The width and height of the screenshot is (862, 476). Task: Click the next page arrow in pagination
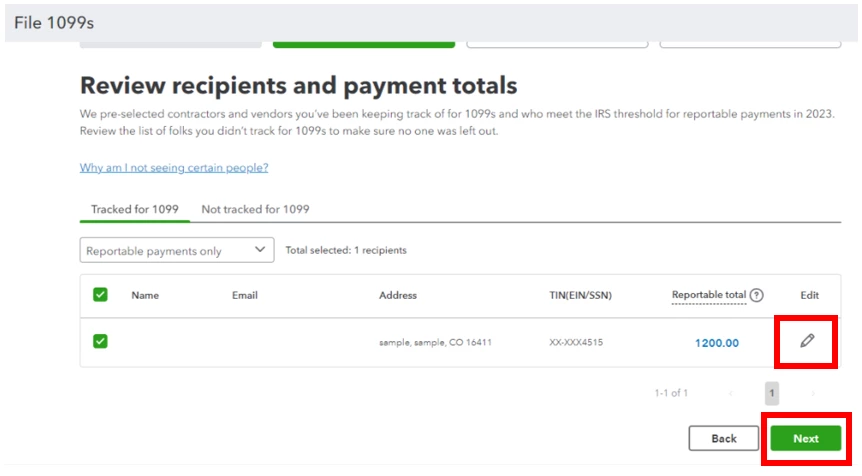813,393
